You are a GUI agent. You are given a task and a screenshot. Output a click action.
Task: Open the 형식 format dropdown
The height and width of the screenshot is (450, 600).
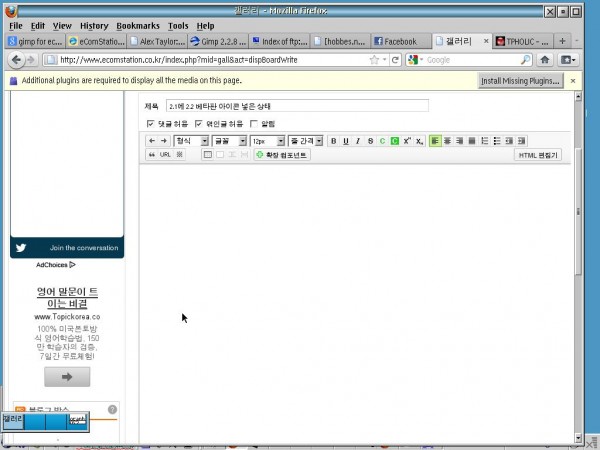[191, 141]
